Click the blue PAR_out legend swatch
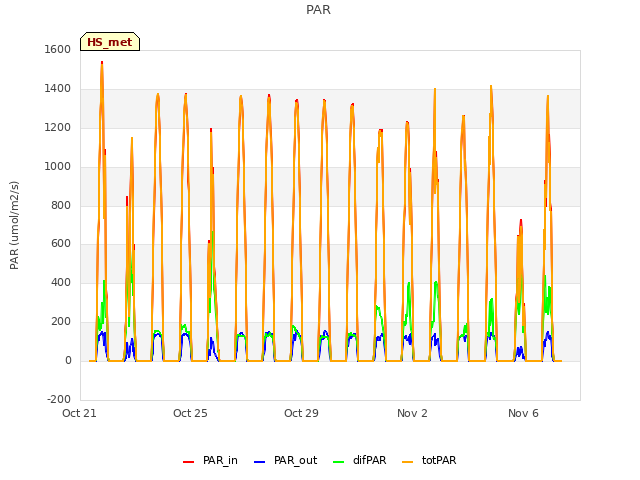 click(x=259, y=462)
